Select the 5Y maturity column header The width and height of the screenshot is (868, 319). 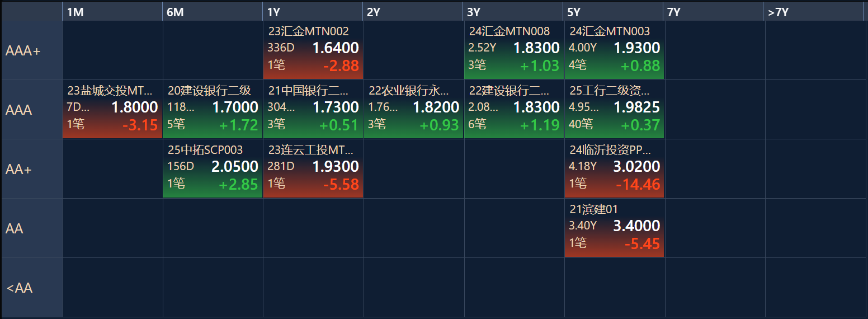(x=613, y=12)
